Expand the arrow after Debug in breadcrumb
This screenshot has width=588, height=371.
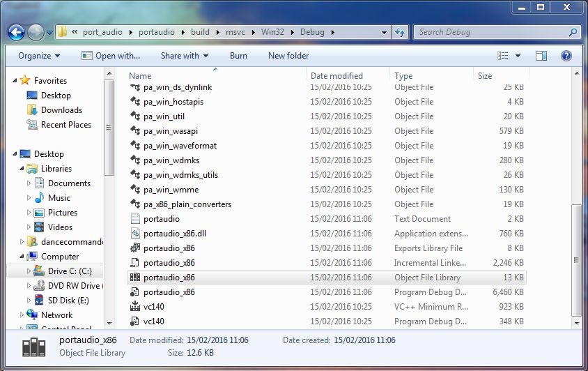[x=332, y=33]
